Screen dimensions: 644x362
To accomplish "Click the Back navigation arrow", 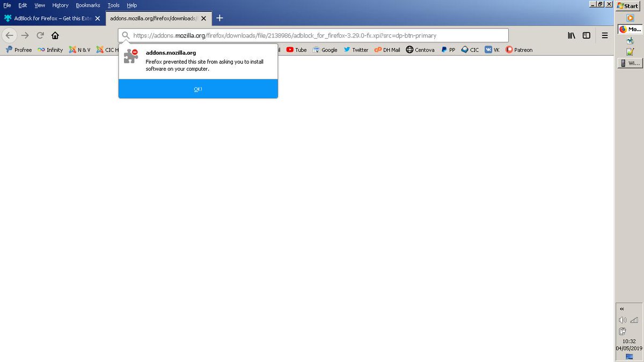I will [9, 35].
